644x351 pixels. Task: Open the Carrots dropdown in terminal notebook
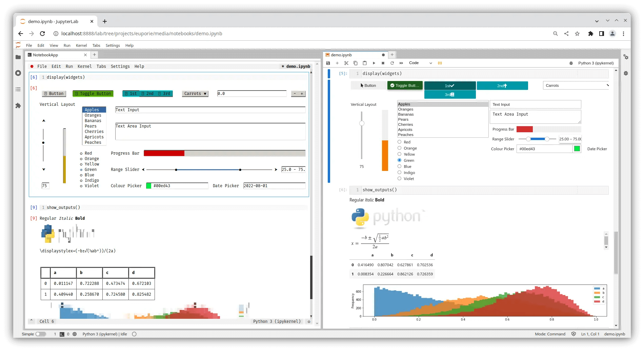click(195, 94)
